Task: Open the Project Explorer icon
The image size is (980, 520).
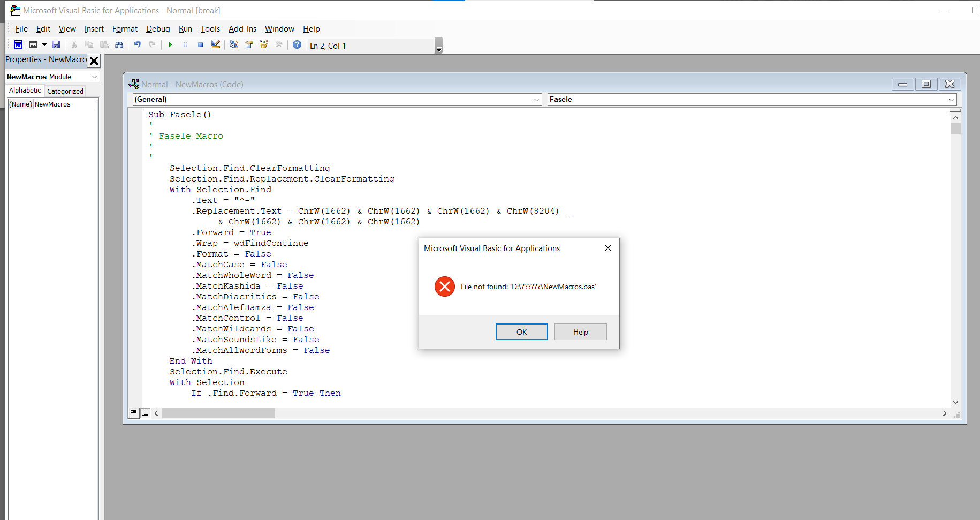Action: [234, 45]
